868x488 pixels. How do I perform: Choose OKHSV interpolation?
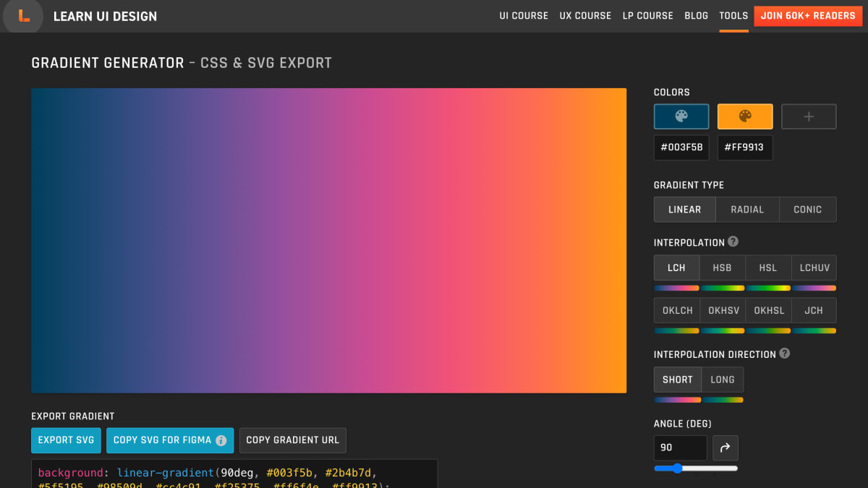coord(723,310)
